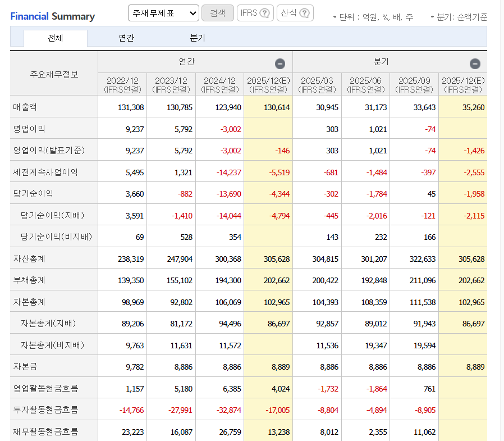The image size is (504, 441).
Task: Click the 자본총계(비지배) row label
Action: [x=52, y=345]
